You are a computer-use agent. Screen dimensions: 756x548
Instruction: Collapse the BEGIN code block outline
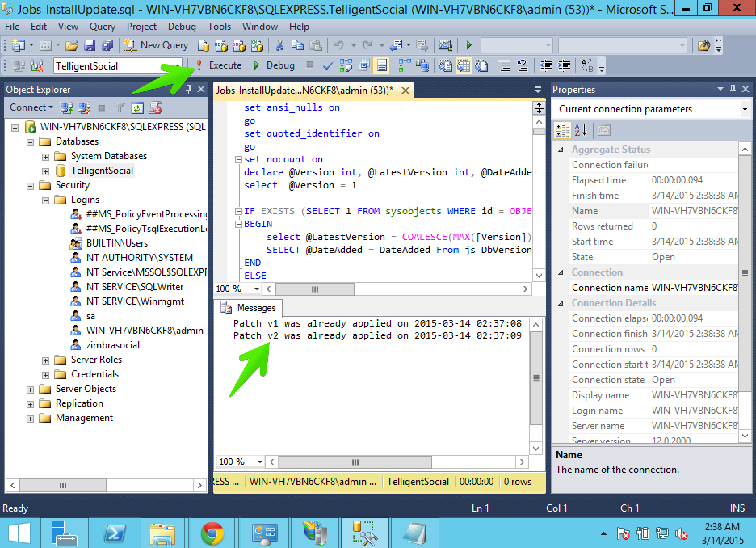(x=239, y=224)
